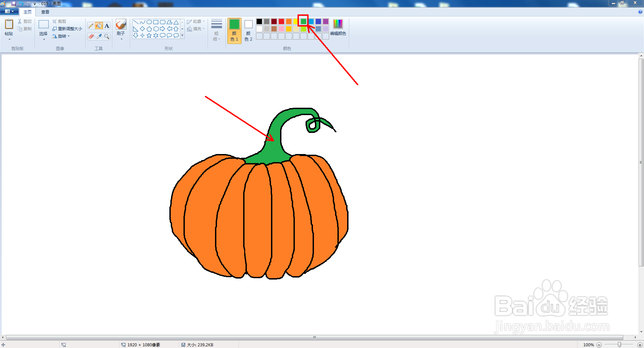Click the Undo icon in the title bar
The image size is (644, 348).
(x=21, y=3)
